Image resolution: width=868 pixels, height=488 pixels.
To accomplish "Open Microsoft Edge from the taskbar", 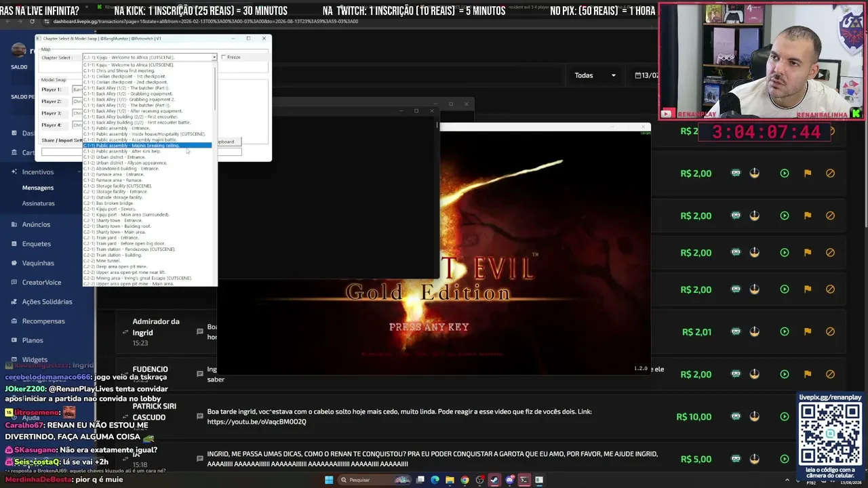I will click(x=435, y=480).
